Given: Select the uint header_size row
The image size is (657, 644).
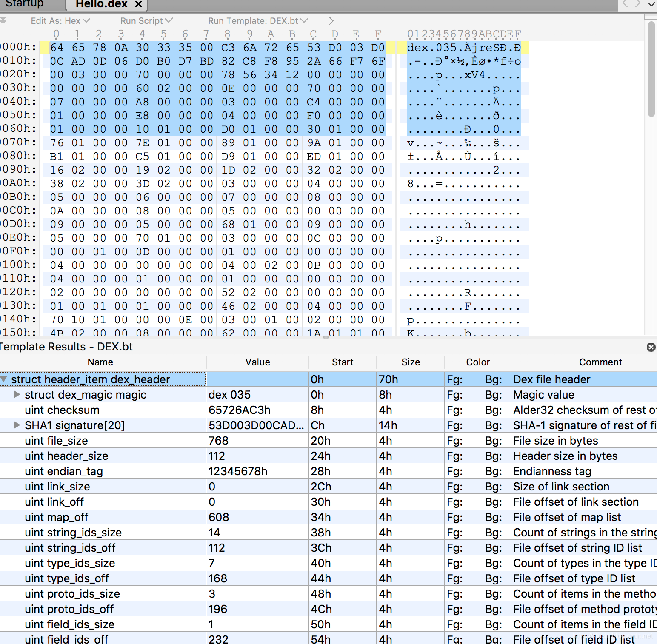Looking at the screenshot, I should (x=328, y=456).
